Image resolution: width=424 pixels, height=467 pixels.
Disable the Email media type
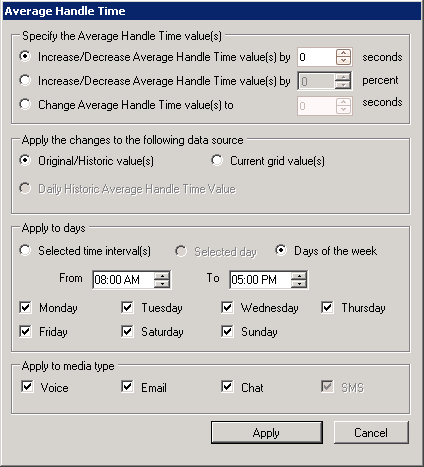tap(127, 387)
